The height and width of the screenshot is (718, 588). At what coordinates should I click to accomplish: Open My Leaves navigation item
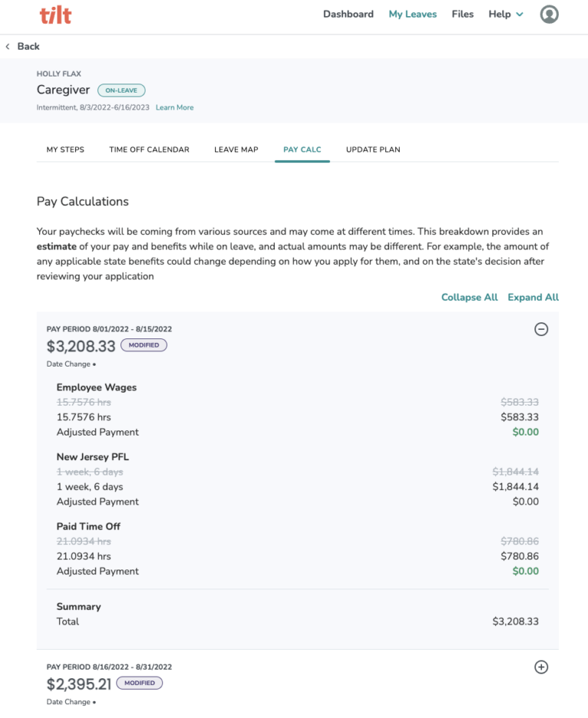click(x=413, y=15)
